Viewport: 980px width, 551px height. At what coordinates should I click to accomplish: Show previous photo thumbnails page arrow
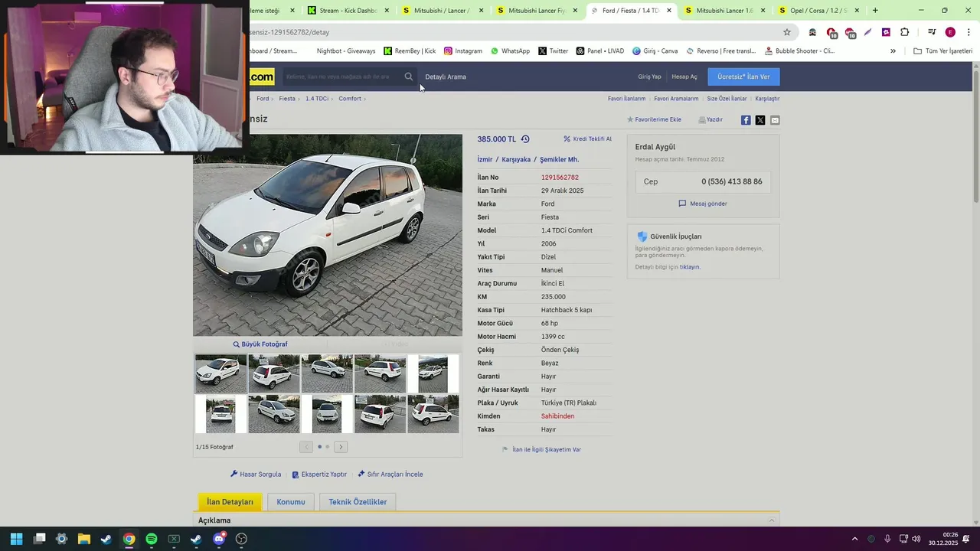(306, 447)
